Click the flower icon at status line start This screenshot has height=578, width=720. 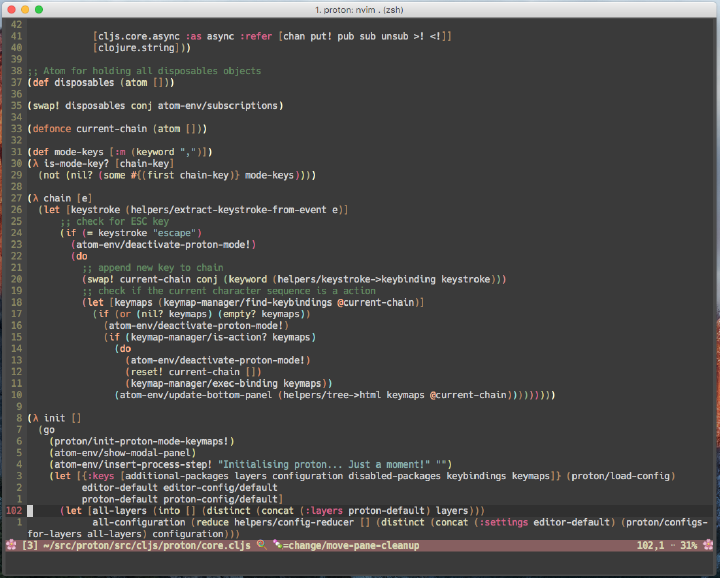pyautogui.click(x=11, y=545)
